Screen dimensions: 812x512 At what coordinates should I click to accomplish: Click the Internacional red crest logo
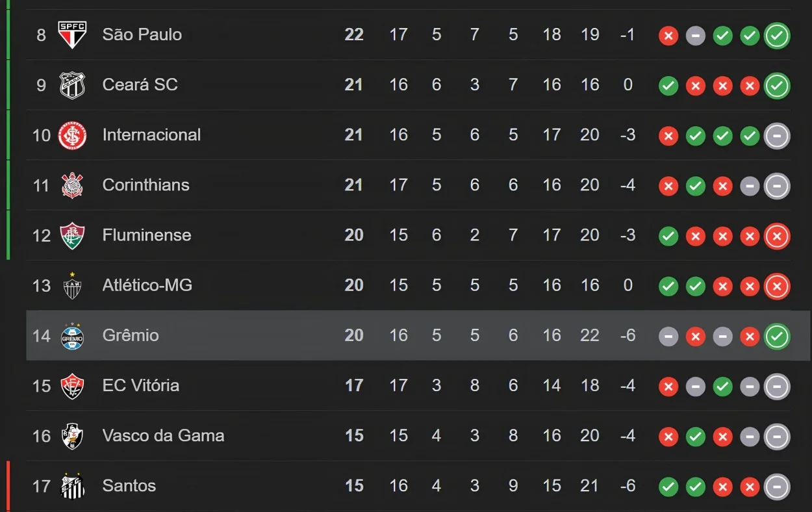click(72, 135)
